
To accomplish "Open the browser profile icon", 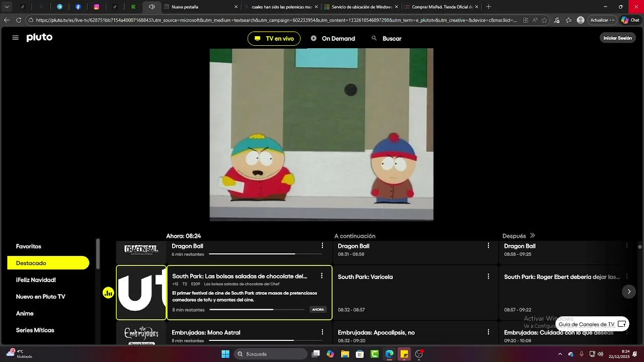I will (581, 20).
